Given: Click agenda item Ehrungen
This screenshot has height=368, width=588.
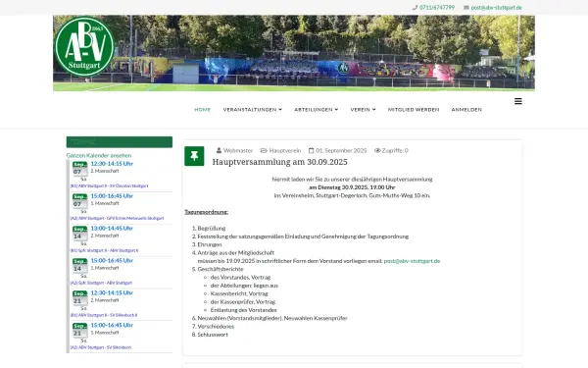Looking at the screenshot, I should coord(210,244).
